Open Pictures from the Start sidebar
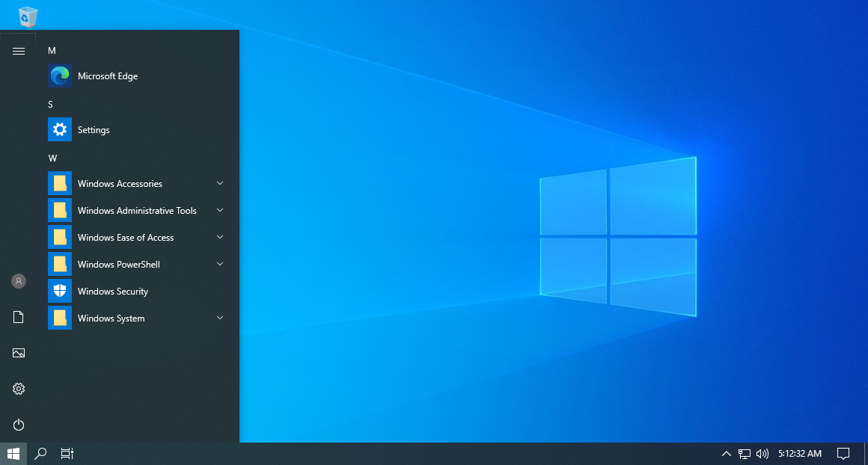 [x=18, y=353]
